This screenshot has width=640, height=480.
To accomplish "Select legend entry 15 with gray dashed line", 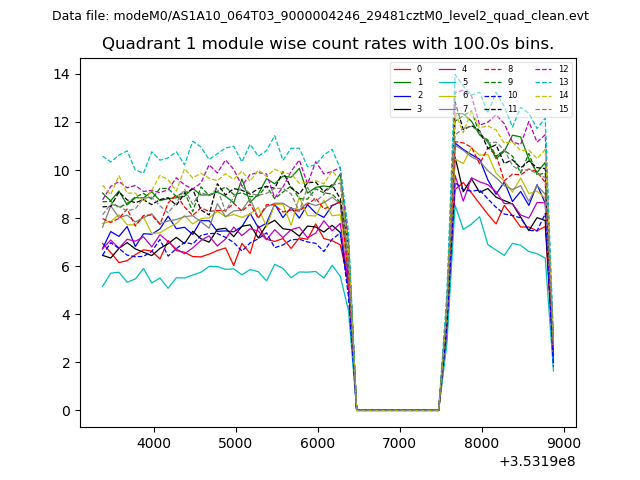I will click(x=563, y=108).
